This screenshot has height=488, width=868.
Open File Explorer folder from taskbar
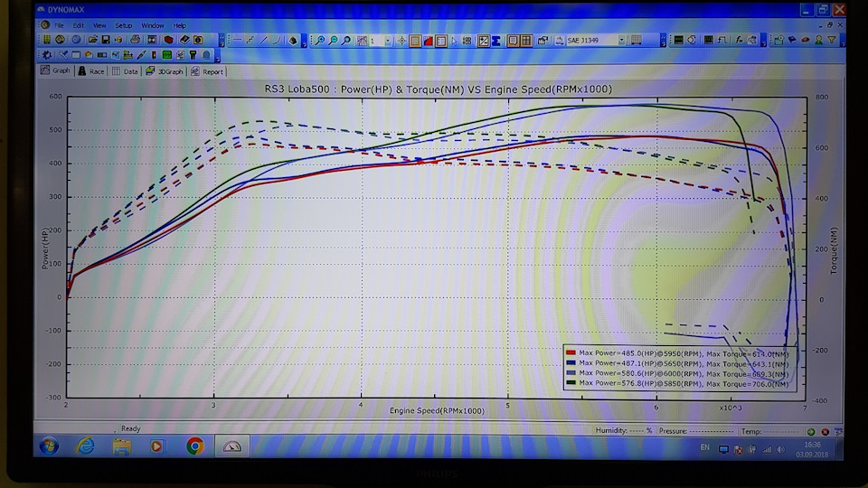122,446
